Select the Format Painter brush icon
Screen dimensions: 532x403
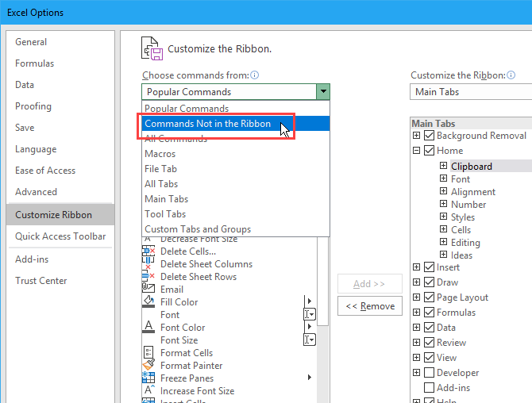(148, 366)
